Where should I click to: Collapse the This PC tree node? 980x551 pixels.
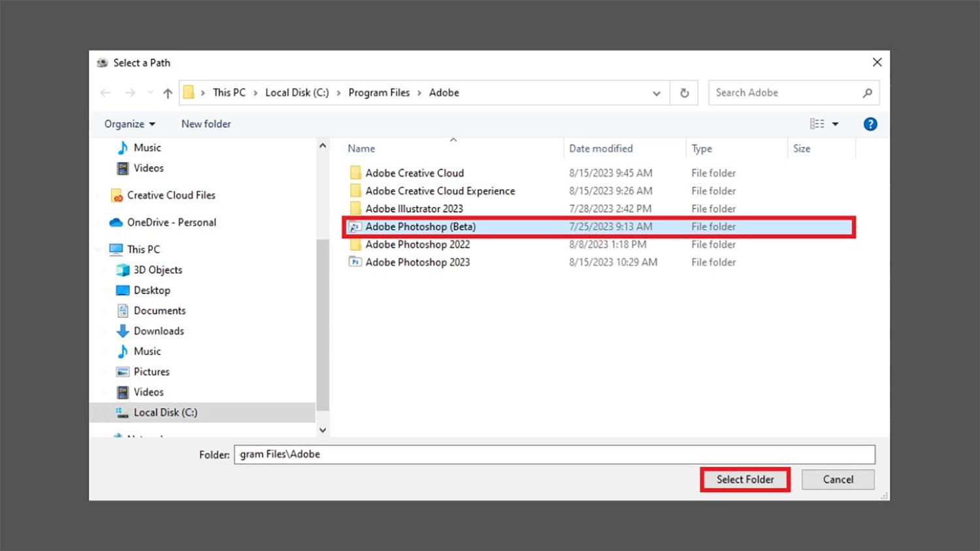click(98, 249)
